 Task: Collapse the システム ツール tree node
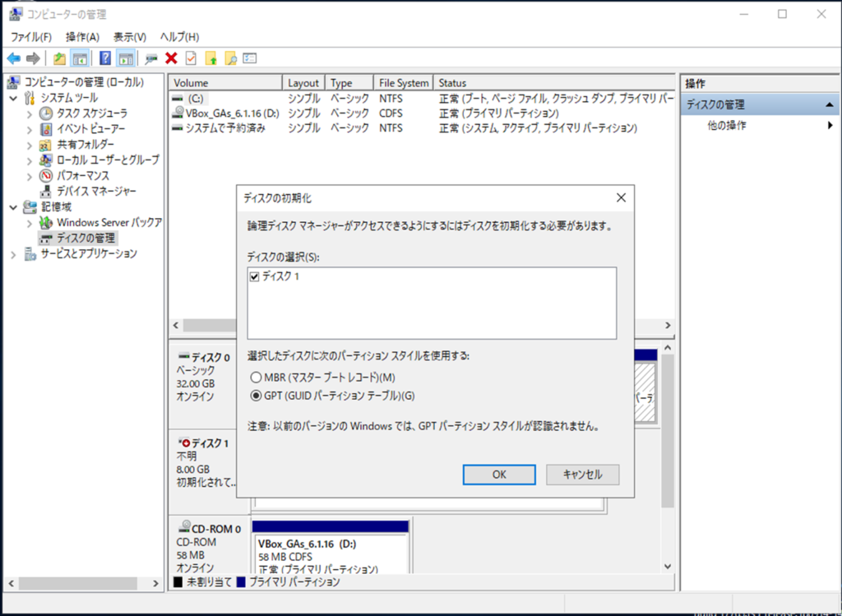coord(14,98)
